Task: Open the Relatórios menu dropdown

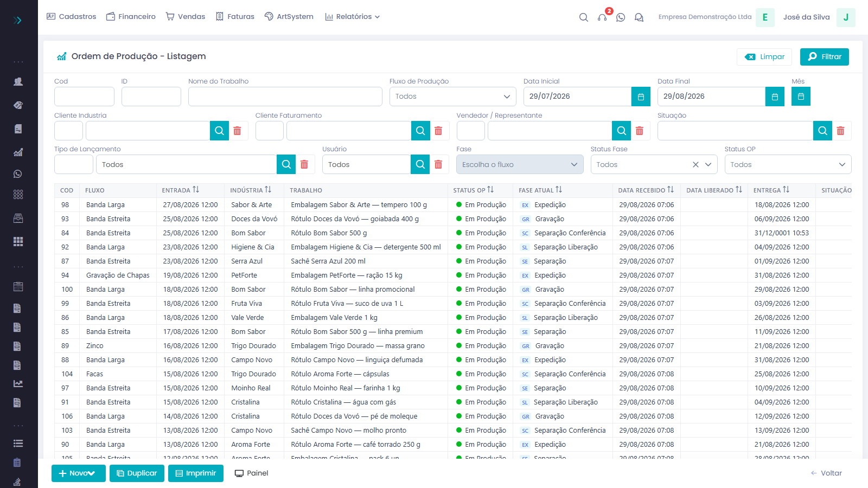Action: (x=353, y=17)
